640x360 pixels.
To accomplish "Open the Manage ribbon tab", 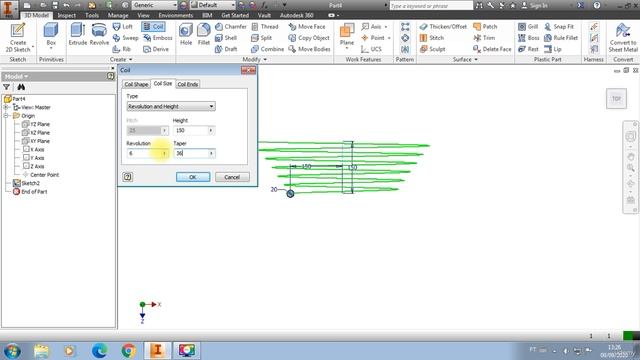I will click(x=118, y=15).
